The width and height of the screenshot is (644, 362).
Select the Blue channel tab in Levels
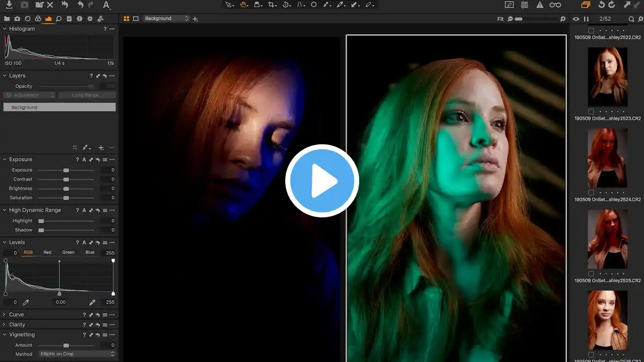click(x=90, y=252)
